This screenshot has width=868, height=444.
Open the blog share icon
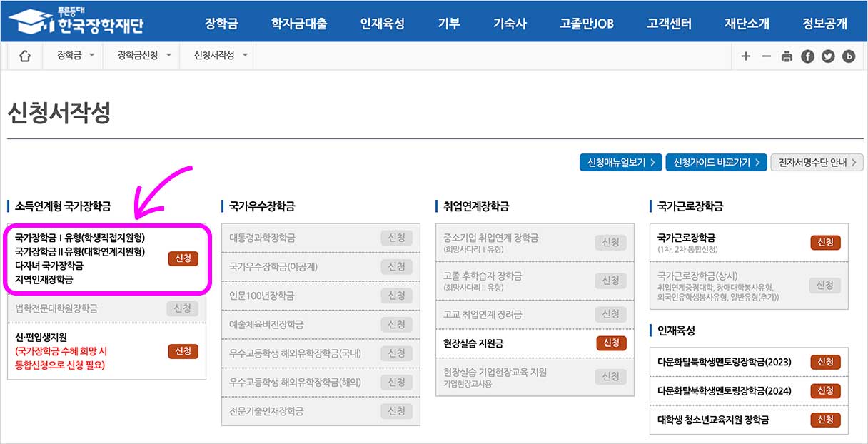[849, 55]
